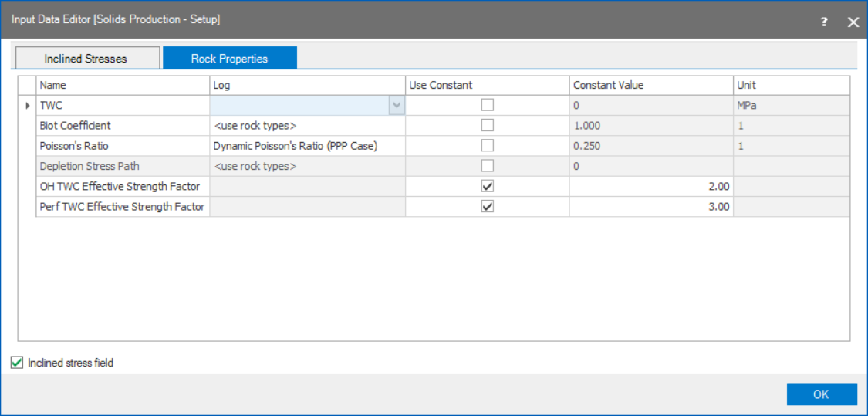Switch to the Inclined Stresses tab
868x416 pixels.
coord(86,59)
